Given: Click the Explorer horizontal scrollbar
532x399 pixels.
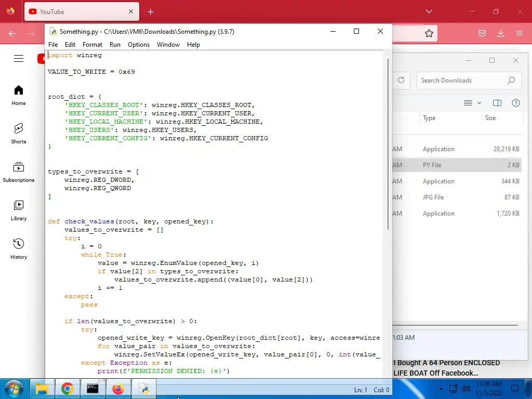Looking at the screenshot, I should click(455, 325).
